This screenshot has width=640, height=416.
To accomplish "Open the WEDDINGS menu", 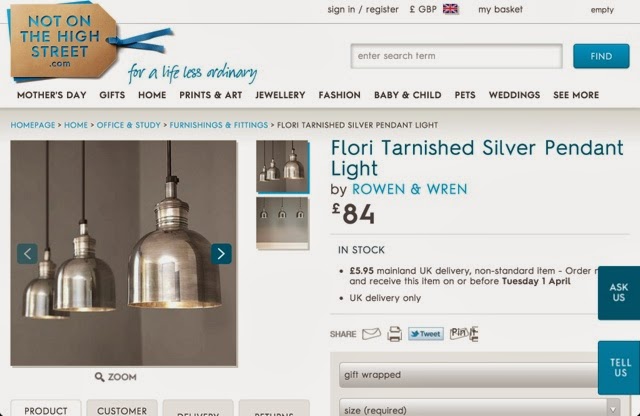I will [514, 95].
